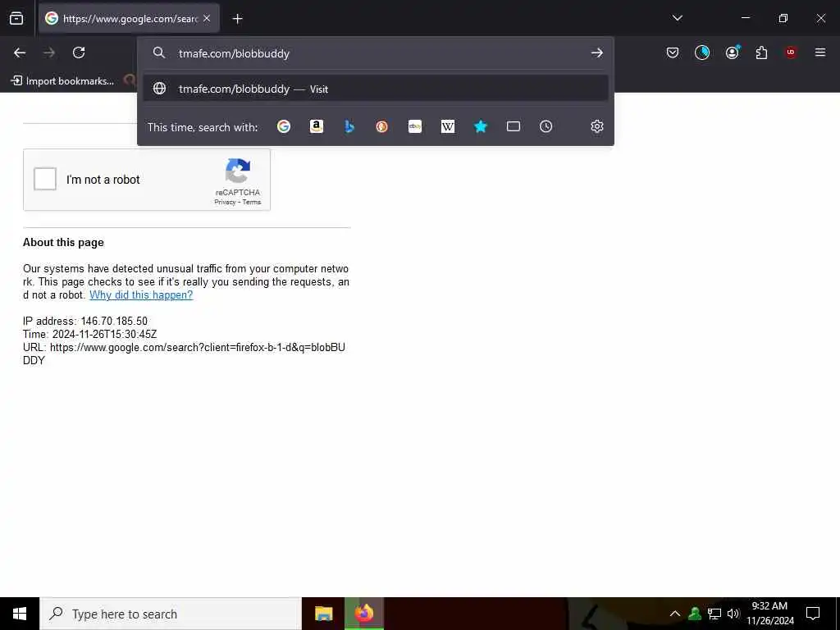This screenshot has height=630, width=840.
Task: Open search settings gear in dropdown
Action: pos(597,126)
